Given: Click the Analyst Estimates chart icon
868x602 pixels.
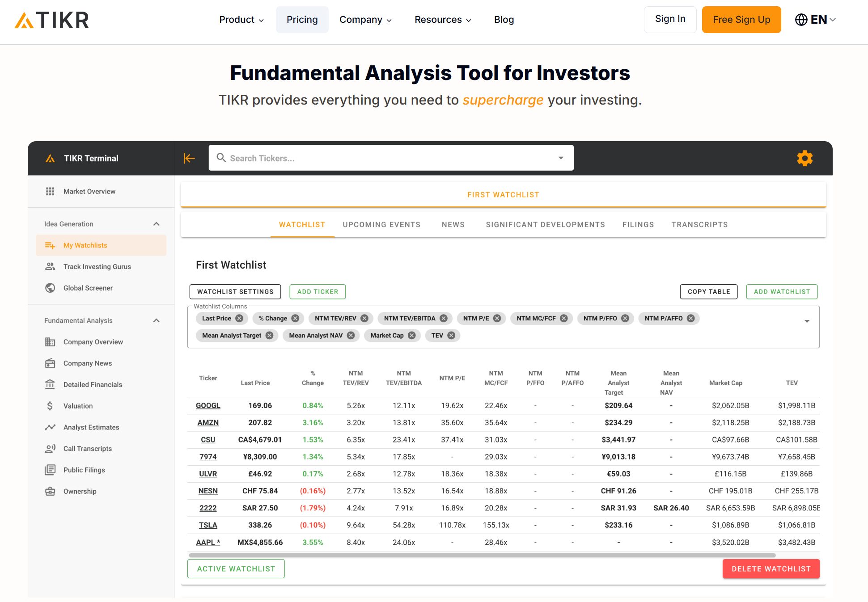Looking at the screenshot, I should coord(50,427).
